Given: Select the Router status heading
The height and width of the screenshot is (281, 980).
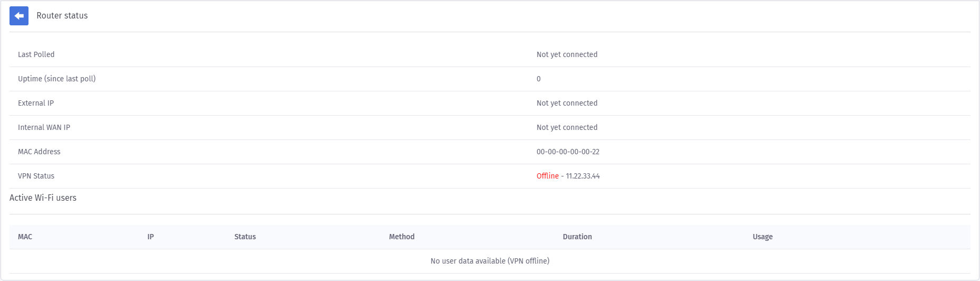Looking at the screenshot, I should (x=62, y=16).
